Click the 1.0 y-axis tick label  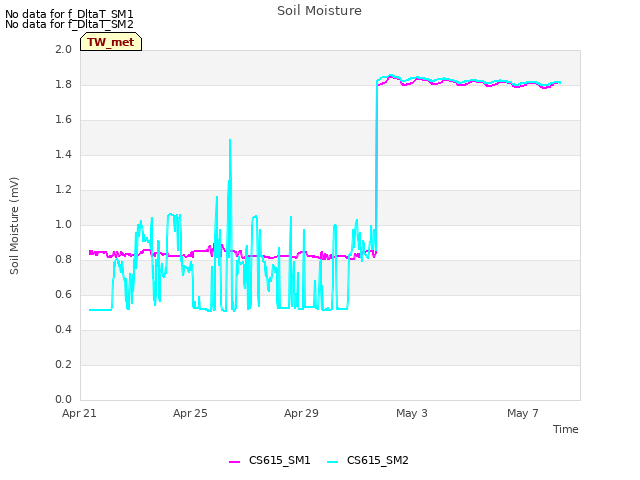(x=63, y=224)
